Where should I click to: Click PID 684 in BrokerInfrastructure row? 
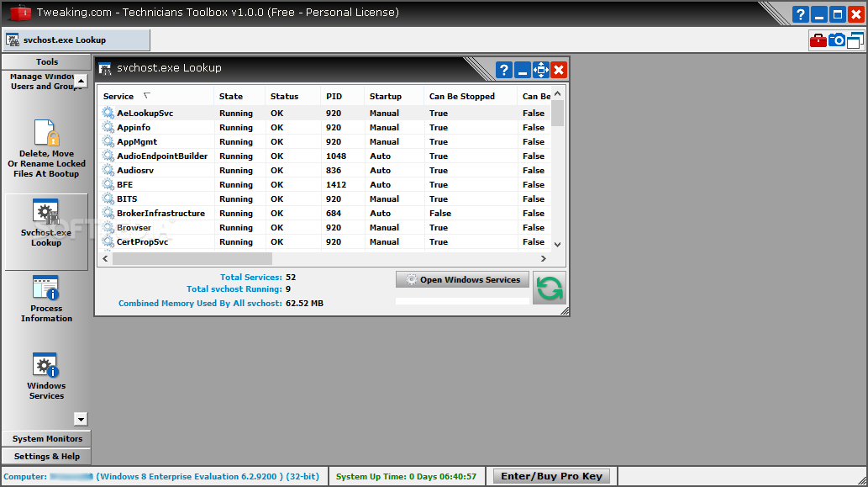point(334,214)
